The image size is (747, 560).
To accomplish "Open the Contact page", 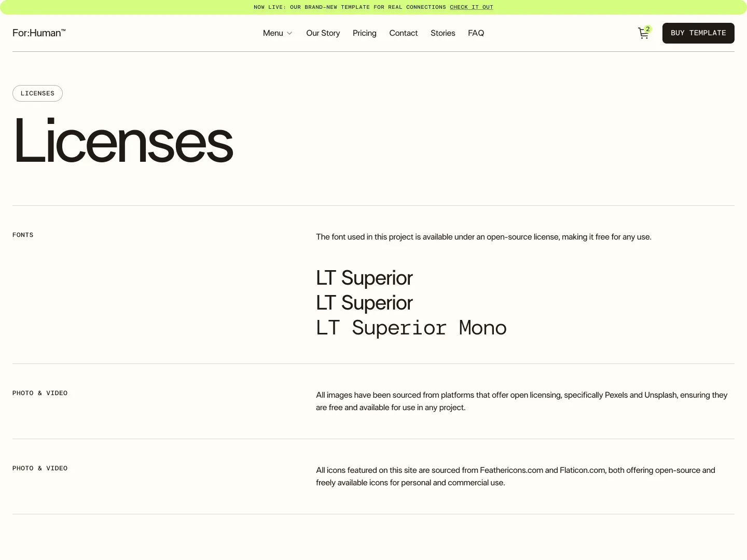I will (x=403, y=33).
